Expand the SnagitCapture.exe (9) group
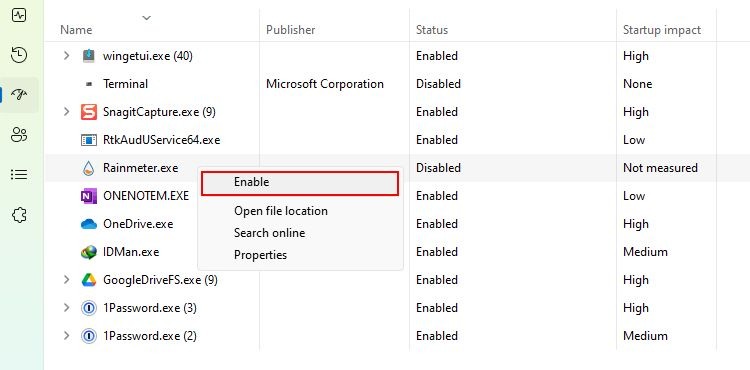The image size is (750, 370). [66, 112]
